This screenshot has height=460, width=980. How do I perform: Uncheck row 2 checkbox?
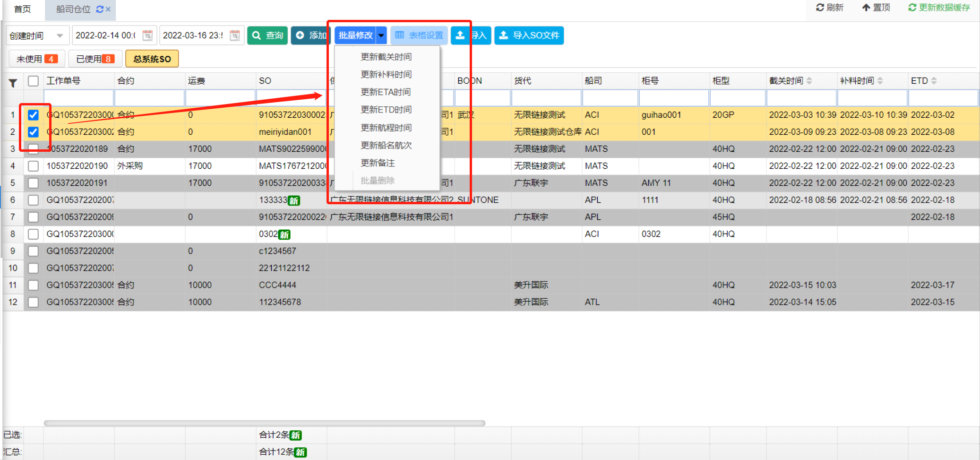pos(33,132)
